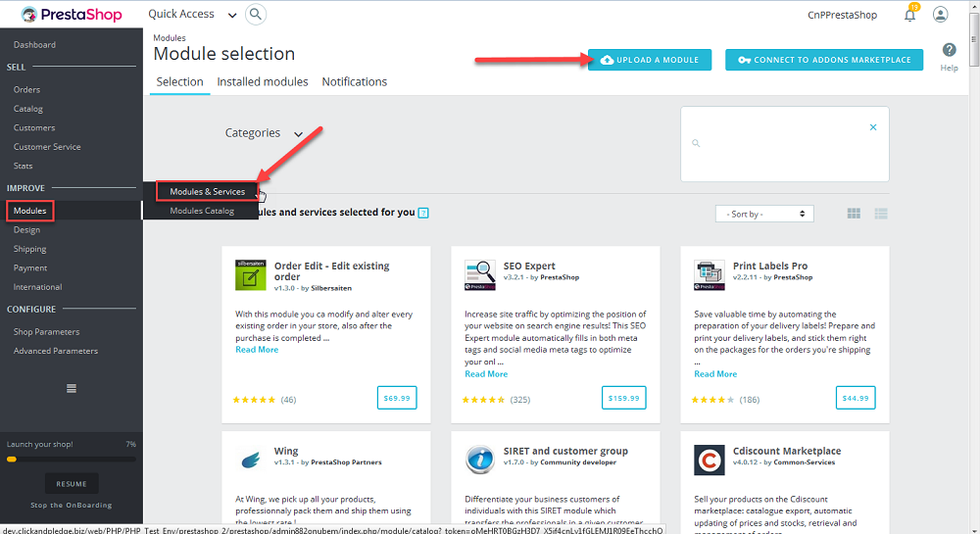Click SIRET and customer group icon
The image size is (980, 534).
pyautogui.click(x=480, y=461)
